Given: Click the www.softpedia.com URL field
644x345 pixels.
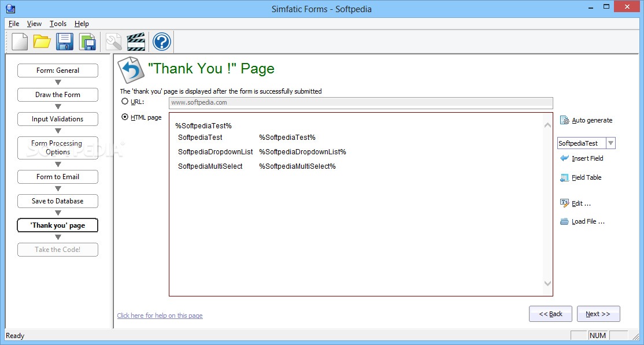Looking at the screenshot, I should 361,103.
